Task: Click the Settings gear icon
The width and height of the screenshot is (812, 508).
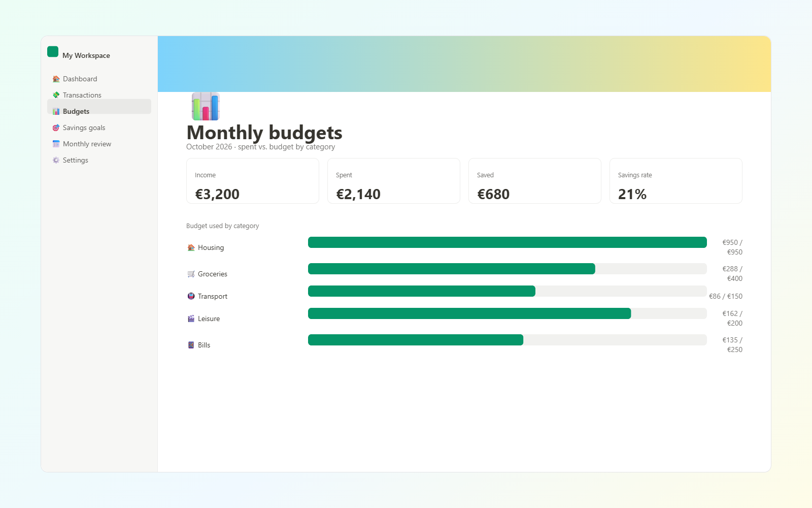Action: [x=56, y=161]
